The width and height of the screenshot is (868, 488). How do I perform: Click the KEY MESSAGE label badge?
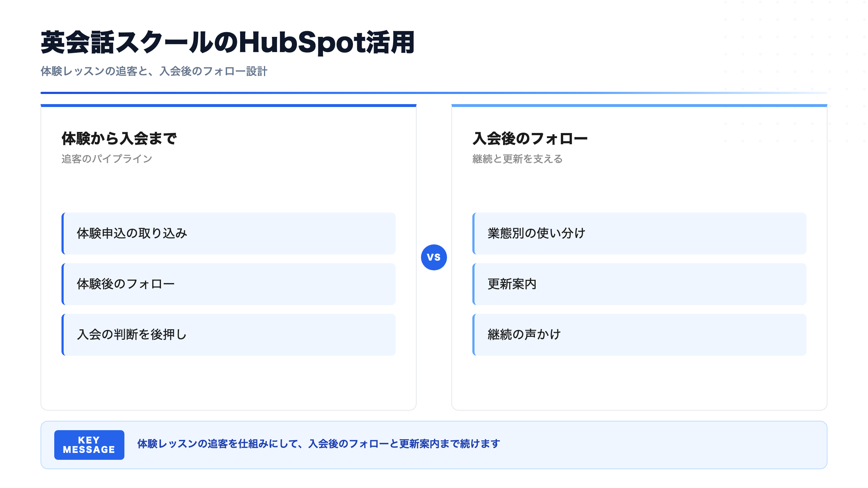tap(89, 445)
